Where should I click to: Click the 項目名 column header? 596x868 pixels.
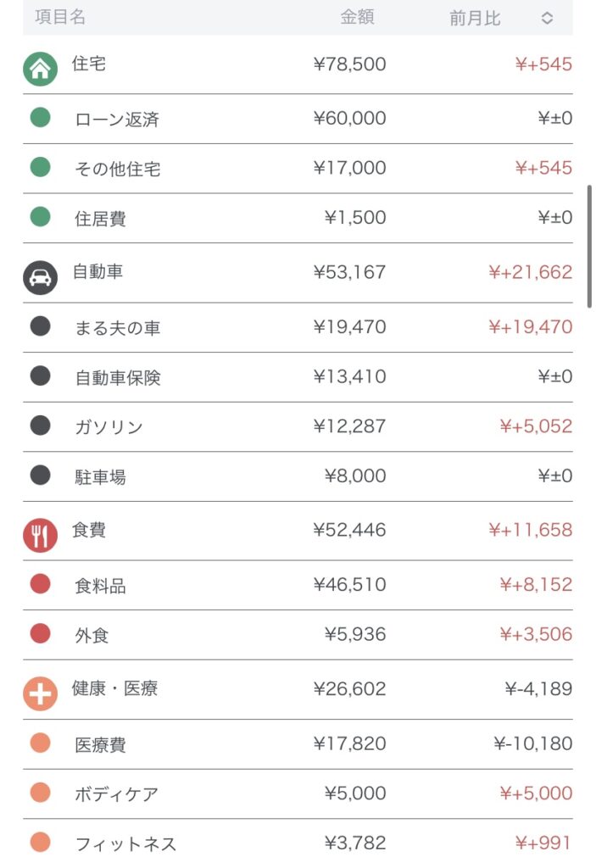pos(60,17)
